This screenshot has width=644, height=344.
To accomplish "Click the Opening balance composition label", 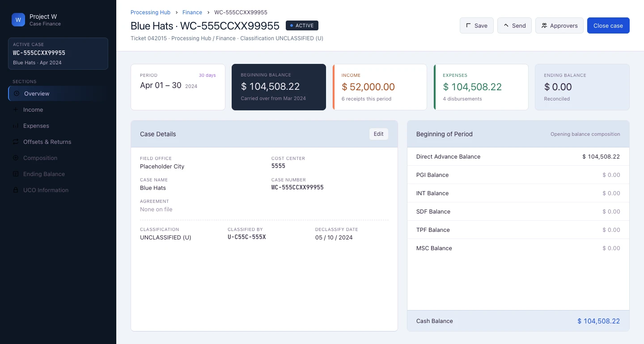I will click(585, 134).
